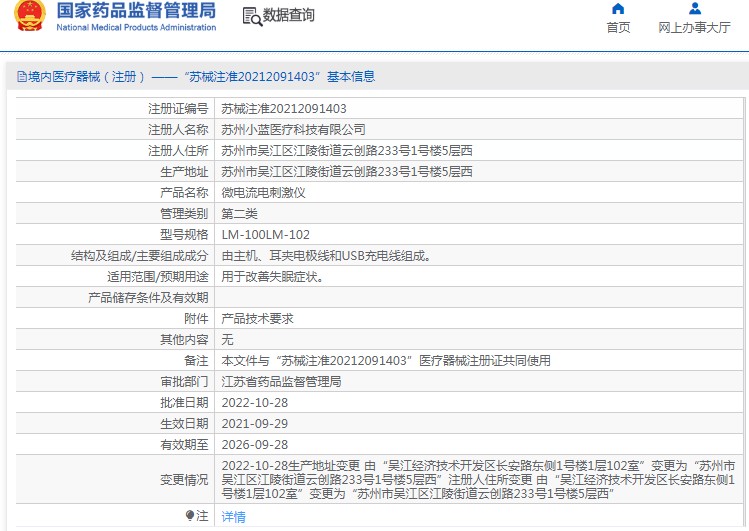Select 苏州小蓝医疗科技有限公司 cell

(293, 130)
